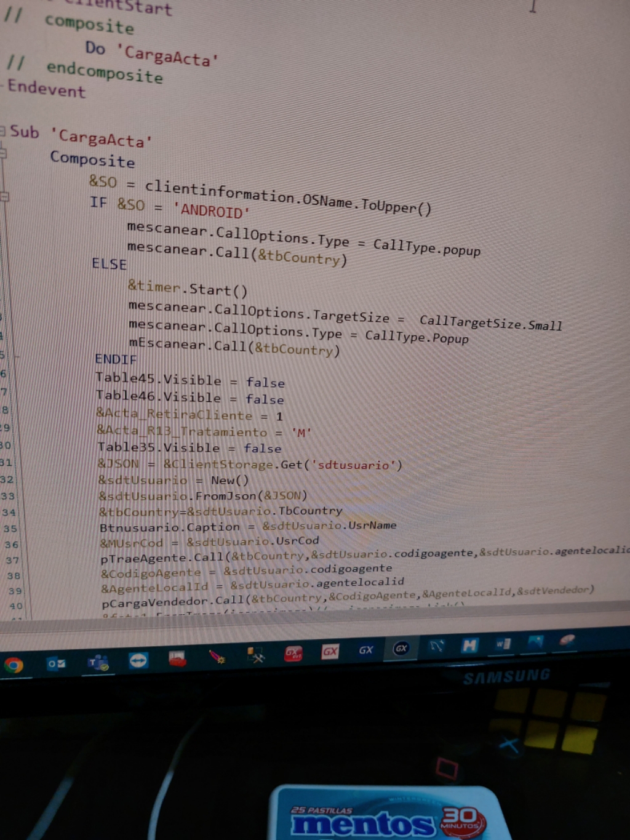The image size is (630, 840).
Task: Open Google Chrome from the taskbar
Action: [14, 665]
